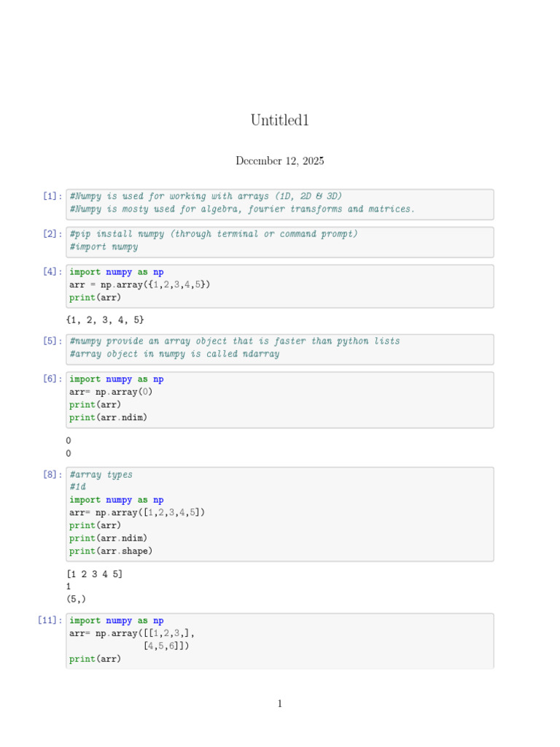The height and width of the screenshot is (747, 560).
Task: Click the page number 1 footer
Action: pos(279,704)
